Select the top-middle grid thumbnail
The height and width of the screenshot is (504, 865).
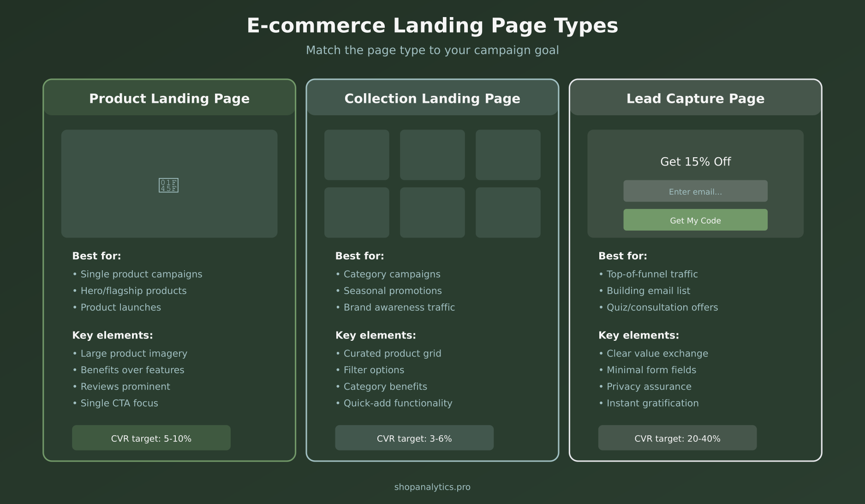(432, 154)
